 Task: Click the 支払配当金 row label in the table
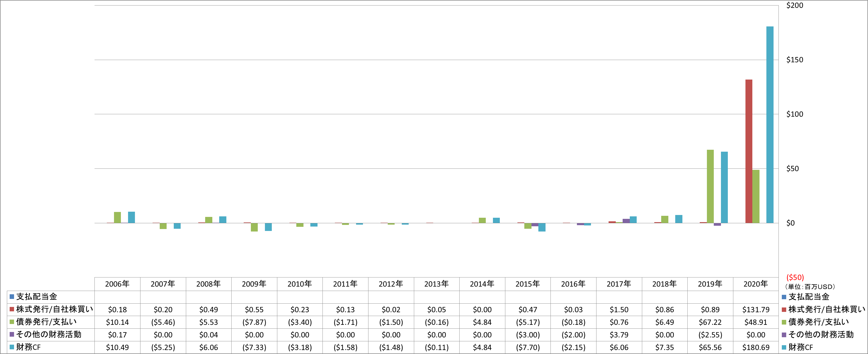tap(37, 297)
